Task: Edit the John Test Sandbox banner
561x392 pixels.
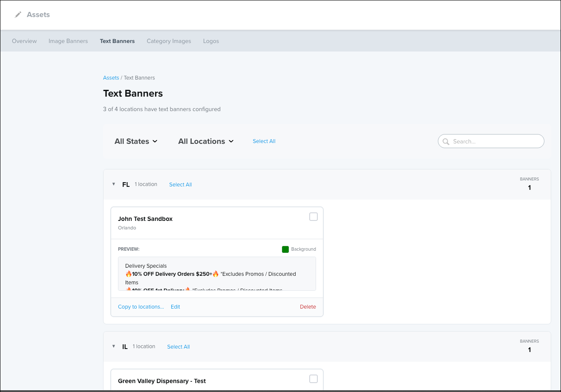Action: tap(175, 307)
